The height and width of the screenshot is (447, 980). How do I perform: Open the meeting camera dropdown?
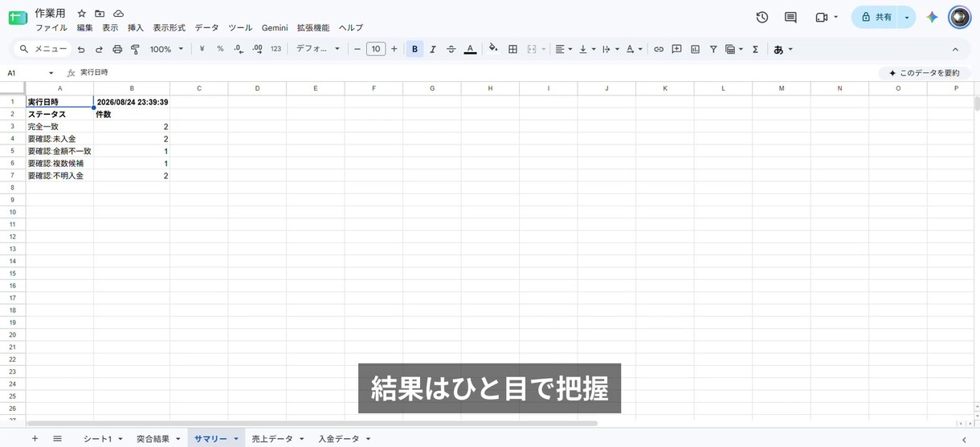pyautogui.click(x=827, y=17)
